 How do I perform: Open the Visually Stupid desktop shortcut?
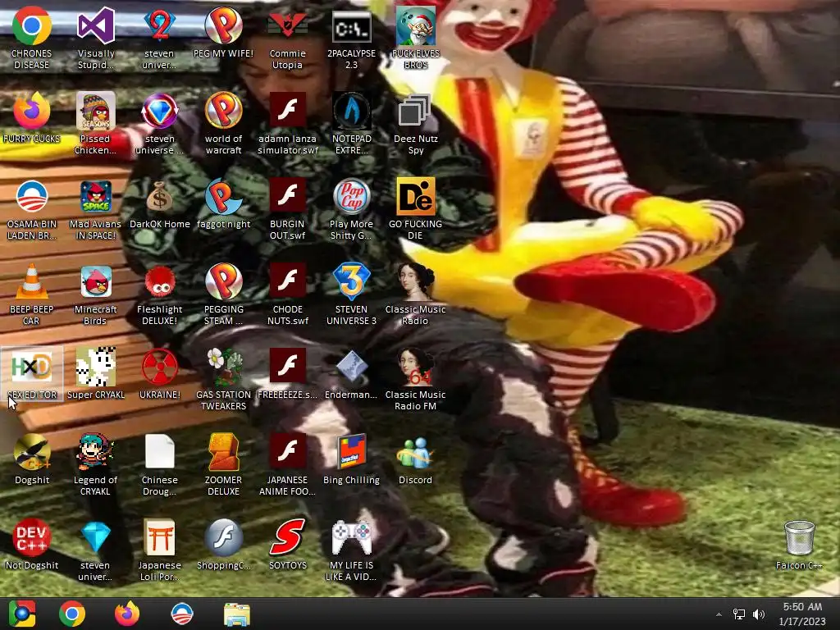[96, 25]
